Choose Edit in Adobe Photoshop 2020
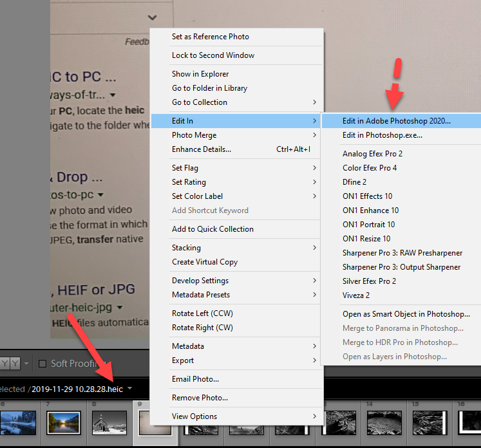Image resolution: width=481 pixels, height=448 pixels. pyautogui.click(x=401, y=121)
